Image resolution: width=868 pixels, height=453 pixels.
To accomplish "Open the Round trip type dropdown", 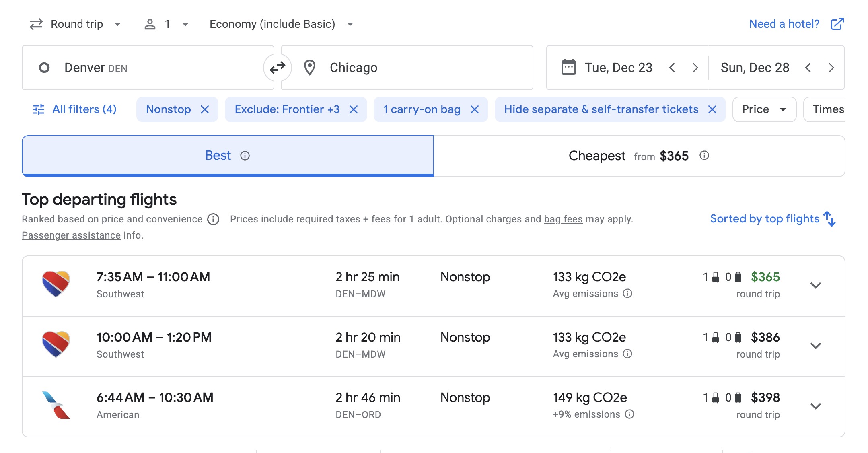I will [x=76, y=24].
